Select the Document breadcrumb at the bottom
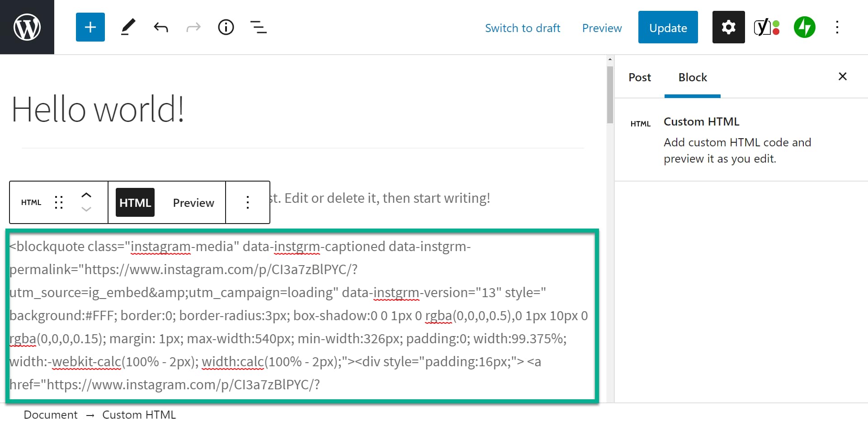Image resolution: width=868 pixels, height=425 pixels. 50,414
